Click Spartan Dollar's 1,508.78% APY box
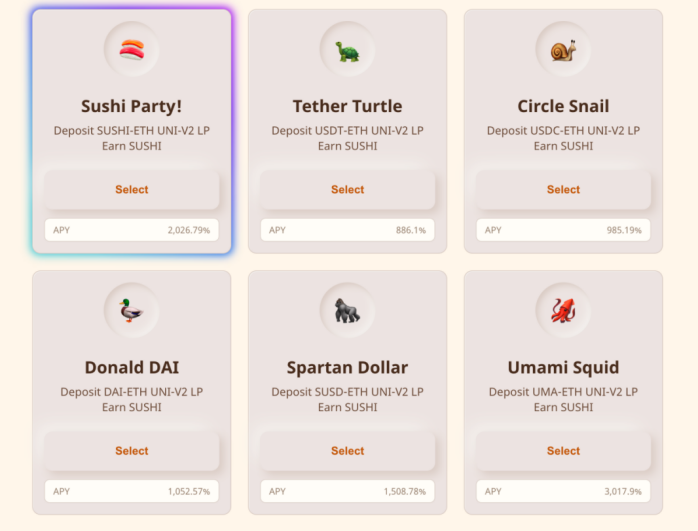 (x=348, y=491)
